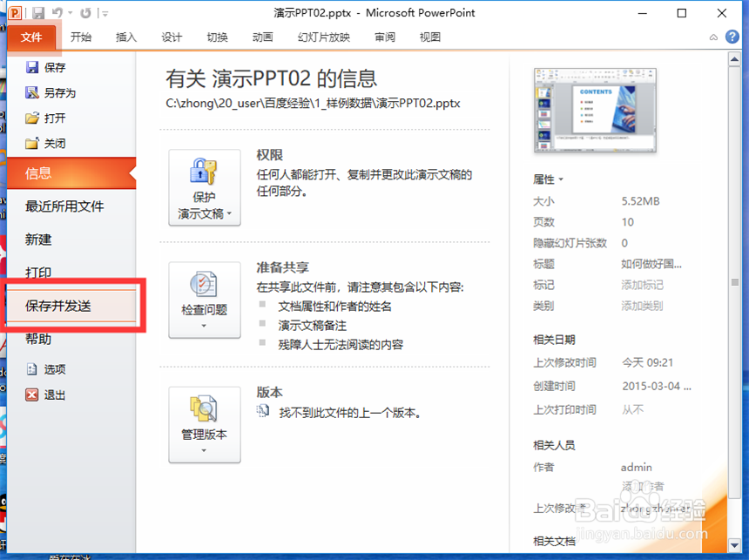Click the 文档属性和作者的姓名 item
Image resolution: width=749 pixels, height=560 pixels.
334,307
